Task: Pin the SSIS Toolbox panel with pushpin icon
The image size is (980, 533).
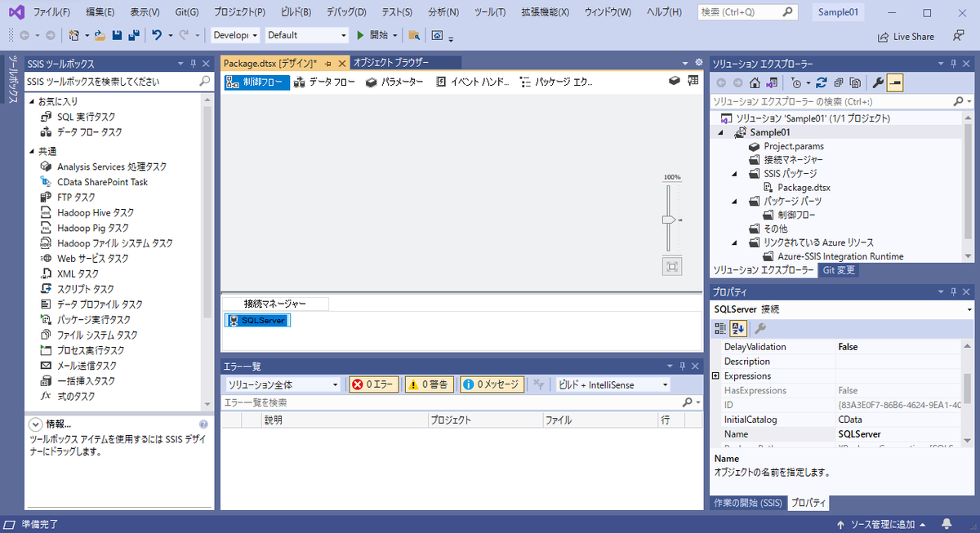Action: pos(194,64)
